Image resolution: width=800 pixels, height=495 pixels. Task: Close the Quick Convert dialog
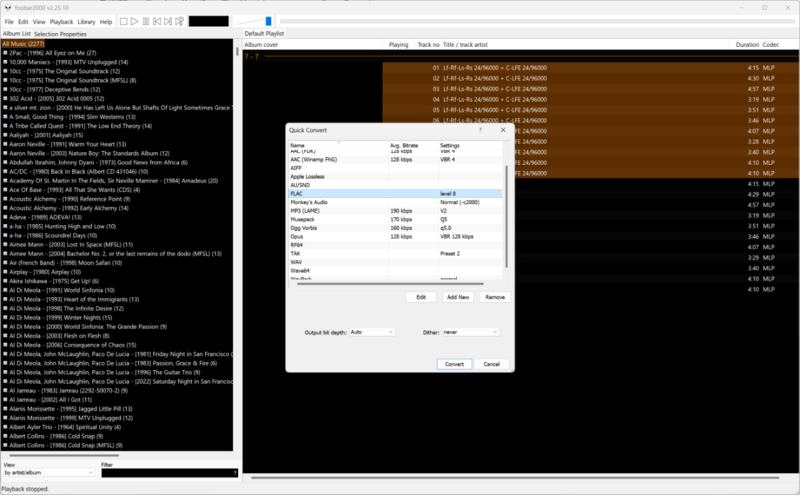pyautogui.click(x=503, y=130)
